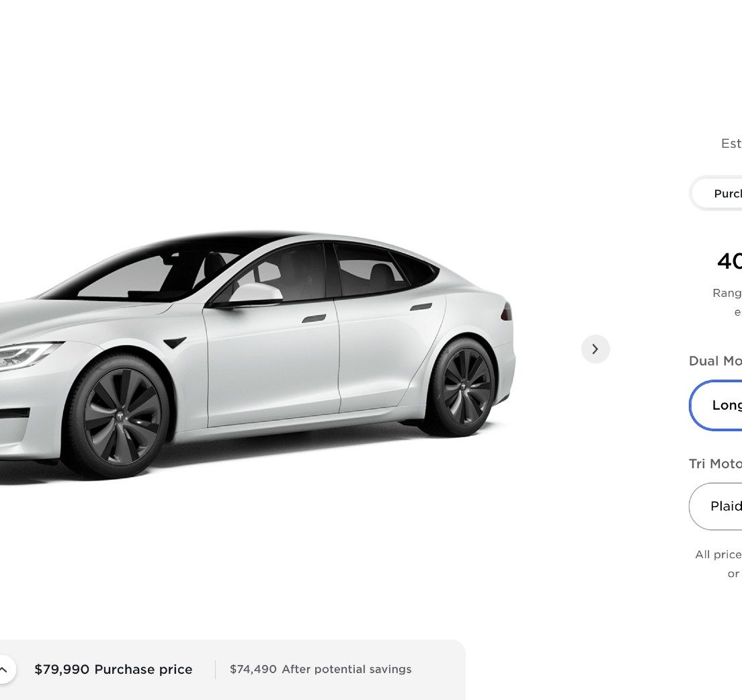This screenshot has width=742, height=700.
Task: Click the Dual Motor heading label
Action: tap(716, 361)
